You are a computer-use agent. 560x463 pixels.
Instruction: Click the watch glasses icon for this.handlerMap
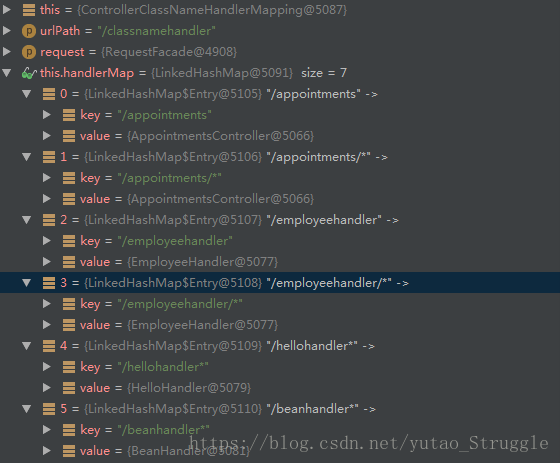29,73
